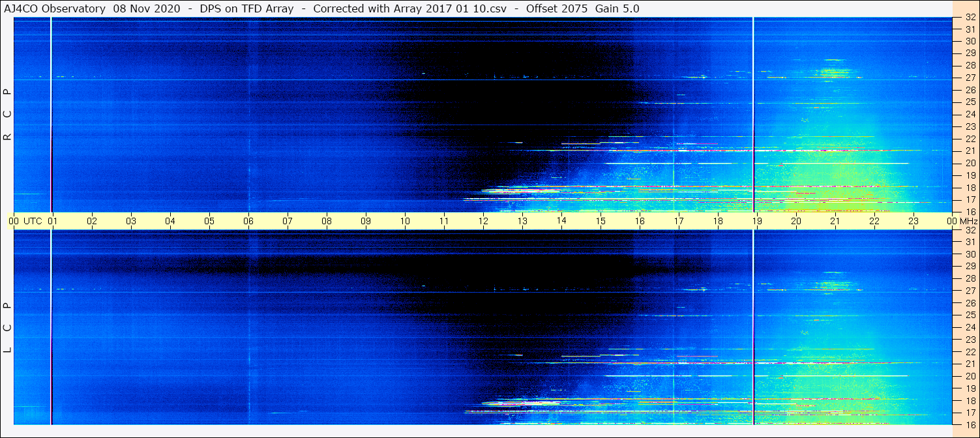
Task: Click the 12 hour label on UTC axis
Action: (483, 221)
